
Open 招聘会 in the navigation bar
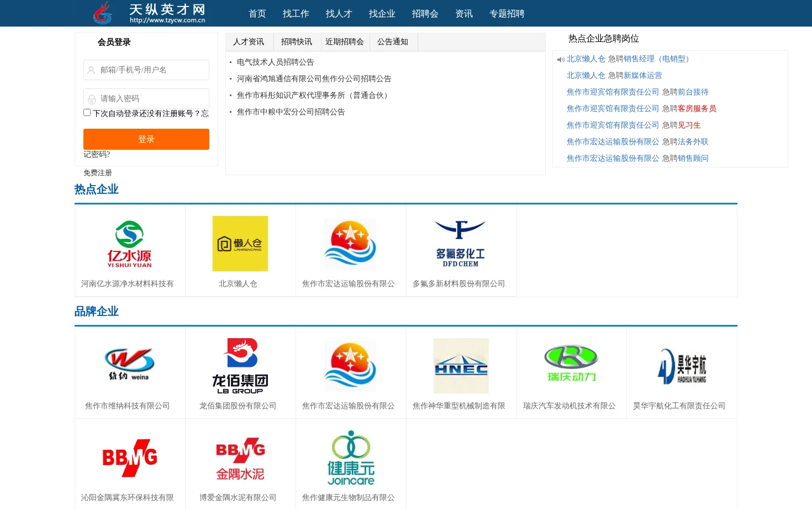point(425,13)
